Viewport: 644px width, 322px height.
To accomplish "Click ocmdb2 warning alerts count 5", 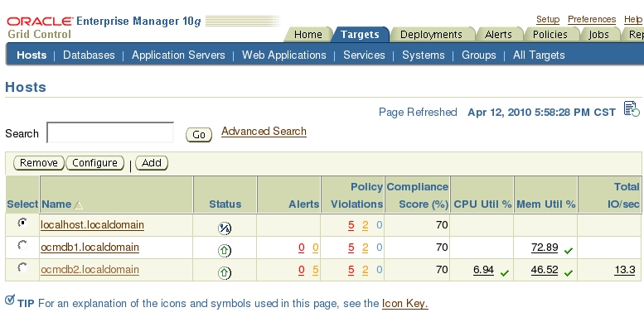I will coord(316,270).
